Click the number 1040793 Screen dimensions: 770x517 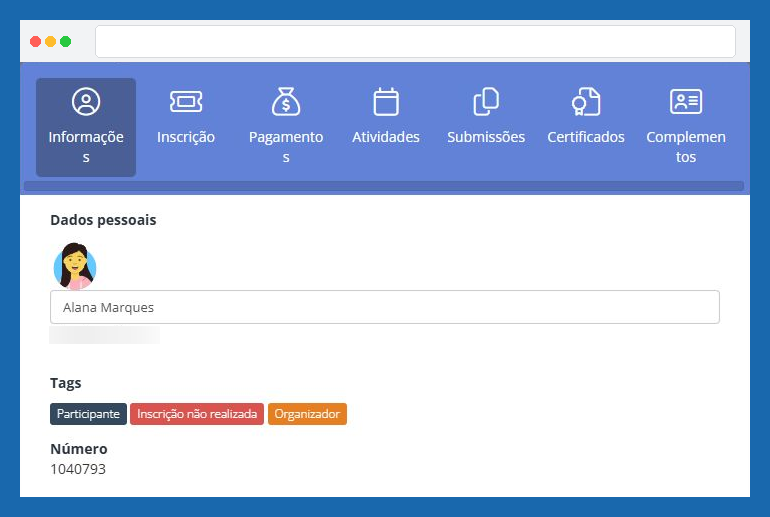78,469
